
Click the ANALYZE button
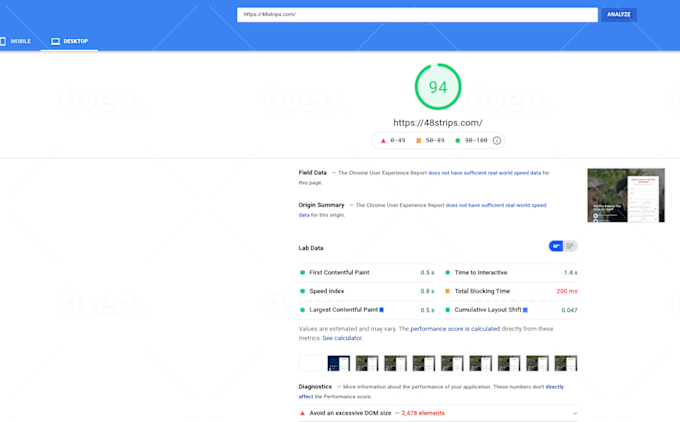click(618, 14)
